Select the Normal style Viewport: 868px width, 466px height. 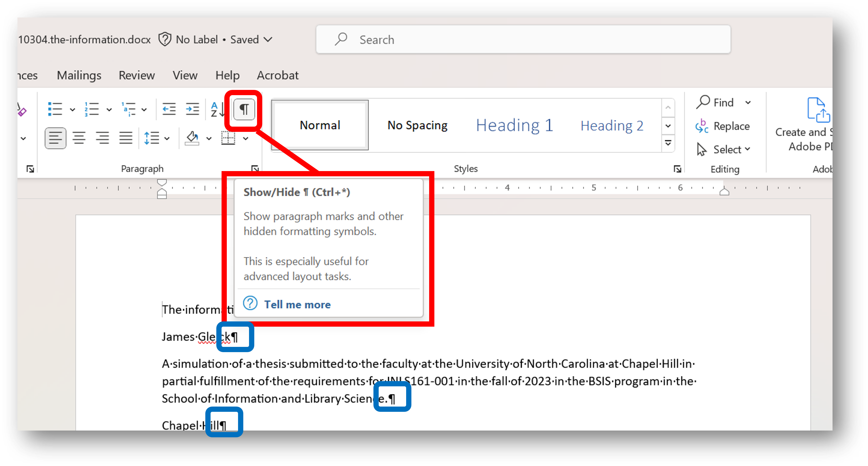coord(320,125)
